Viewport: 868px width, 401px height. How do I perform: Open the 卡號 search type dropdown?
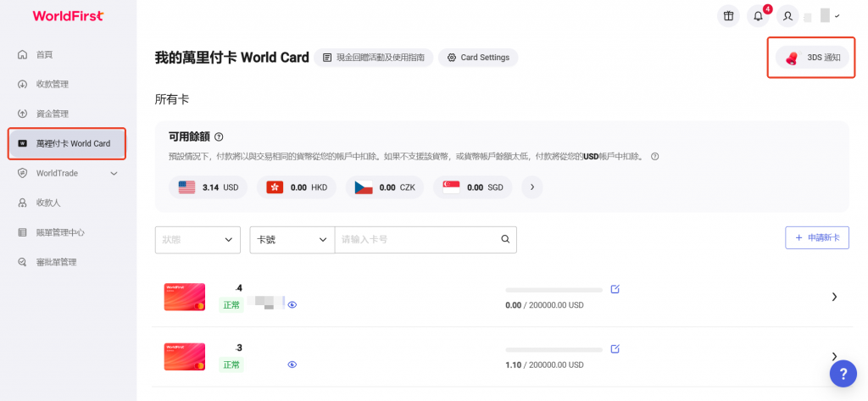click(292, 240)
